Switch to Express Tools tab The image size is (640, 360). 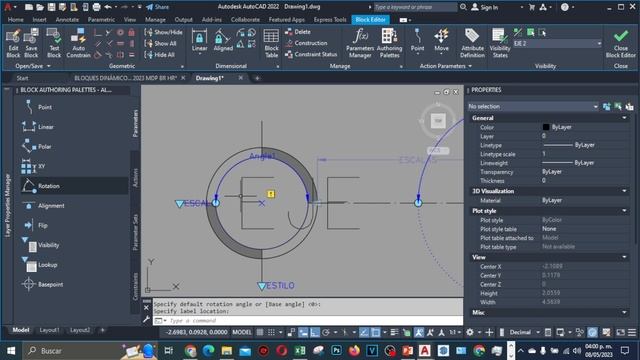pos(330,19)
